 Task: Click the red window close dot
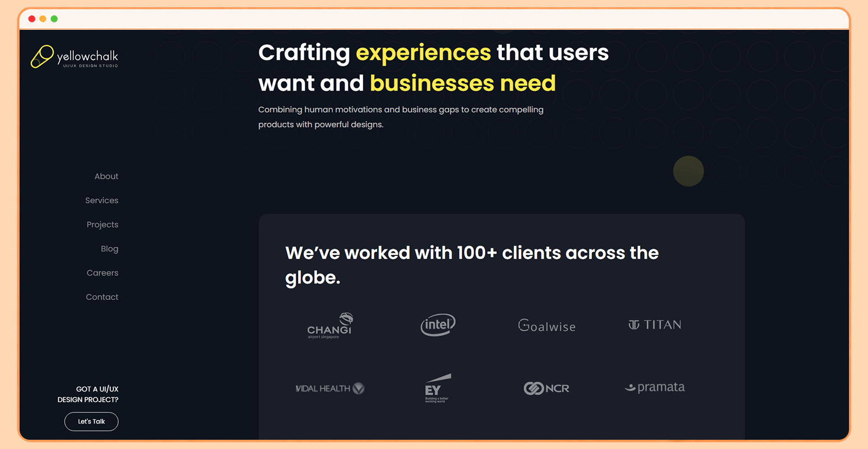[x=32, y=19]
